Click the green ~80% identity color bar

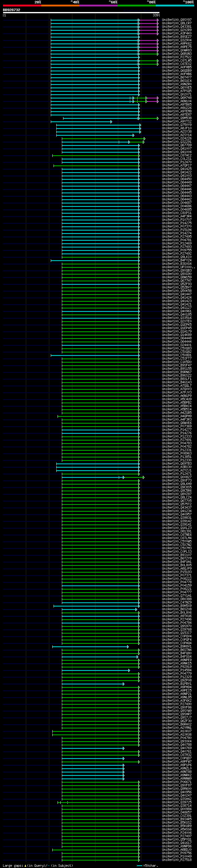tap(137, 6)
